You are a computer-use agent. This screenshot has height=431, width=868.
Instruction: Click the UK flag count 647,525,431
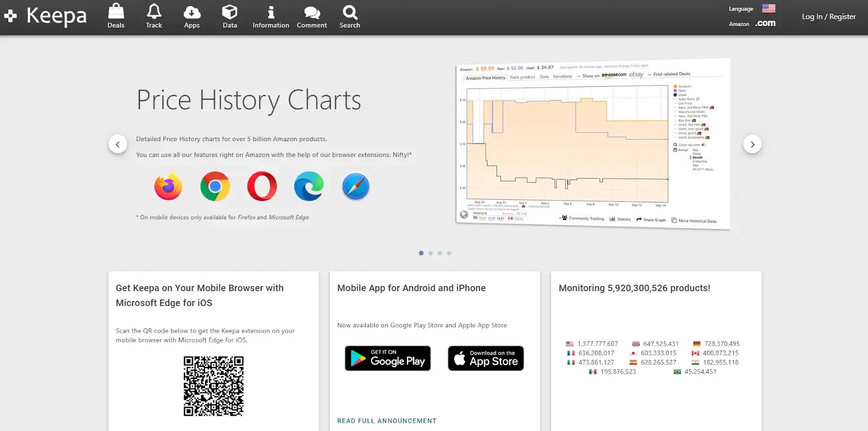pyautogui.click(x=655, y=344)
